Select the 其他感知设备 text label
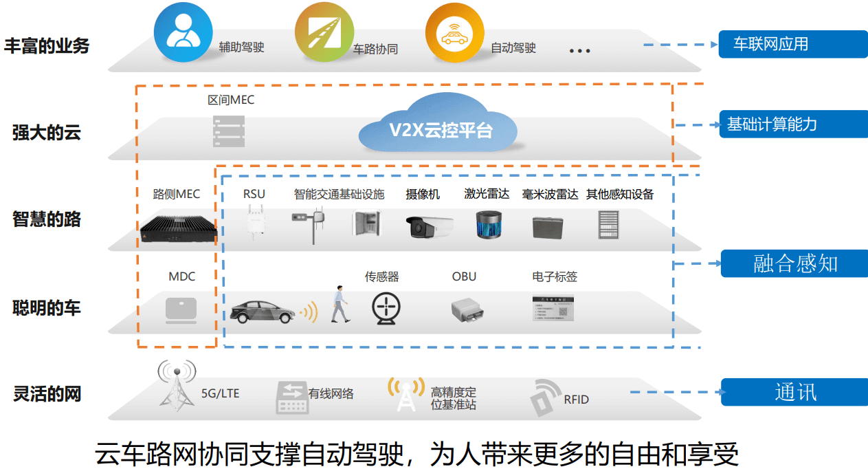The height and width of the screenshot is (469, 868). (x=620, y=194)
